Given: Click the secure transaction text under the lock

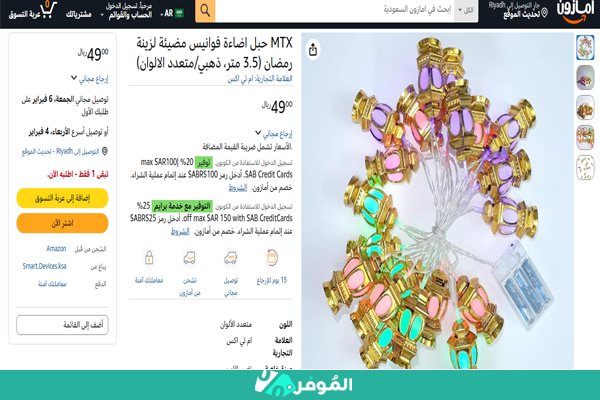Looking at the screenshot, I should pos(149,281).
